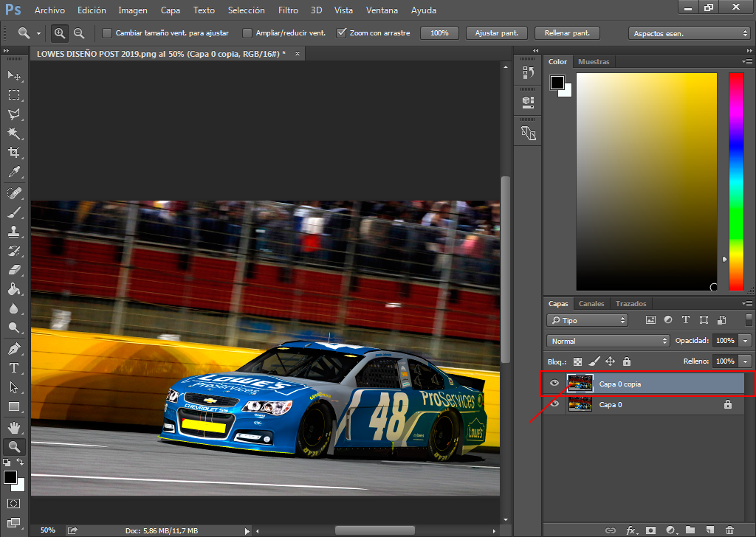
Task: Open the Opacidad slider dropdown arrow
Action: click(x=746, y=341)
